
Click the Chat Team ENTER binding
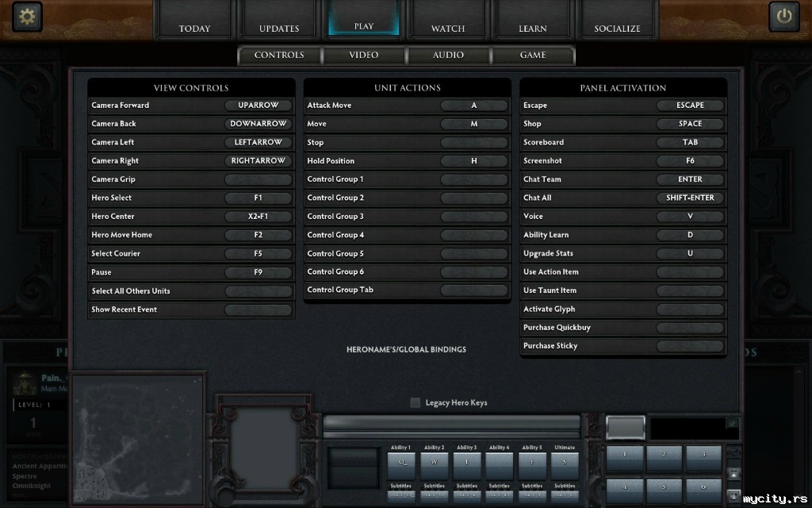pos(690,179)
